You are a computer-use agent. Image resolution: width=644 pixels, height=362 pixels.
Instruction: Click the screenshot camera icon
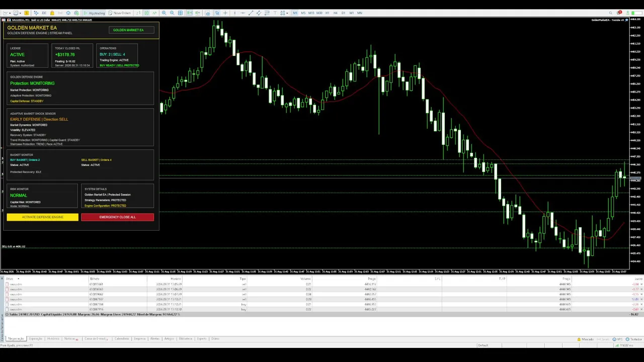pos(207,13)
